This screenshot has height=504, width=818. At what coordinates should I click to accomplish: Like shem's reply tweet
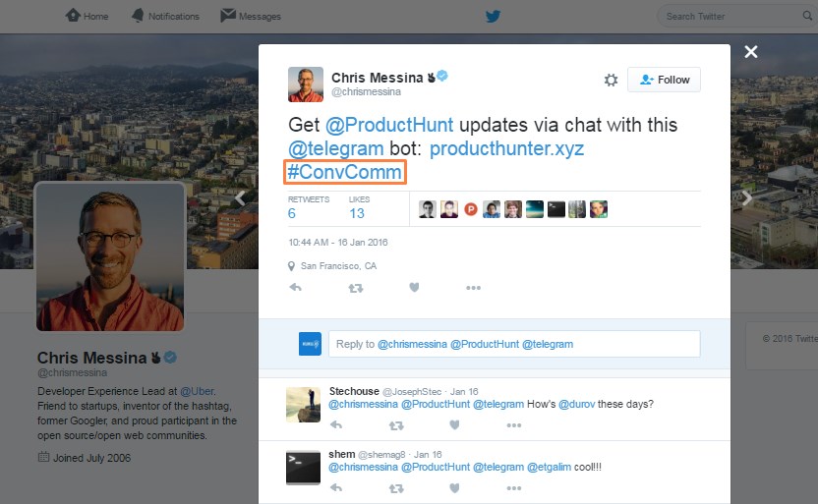point(454,487)
